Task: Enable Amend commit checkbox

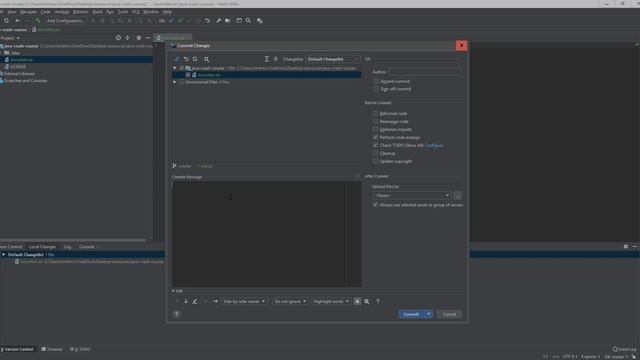Action: tap(376, 81)
